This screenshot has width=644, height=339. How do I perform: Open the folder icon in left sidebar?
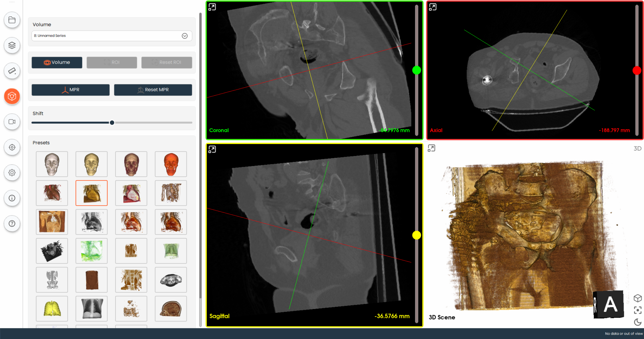12,20
